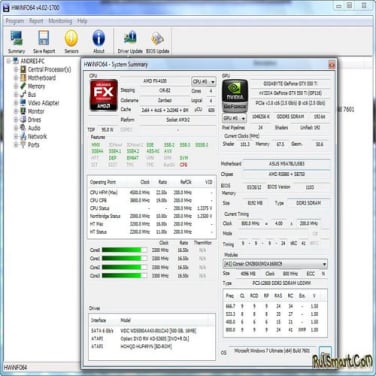The height and width of the screenshot is (376, 376).
Task: Open the Summary toolbar icon
Action: 16,41
